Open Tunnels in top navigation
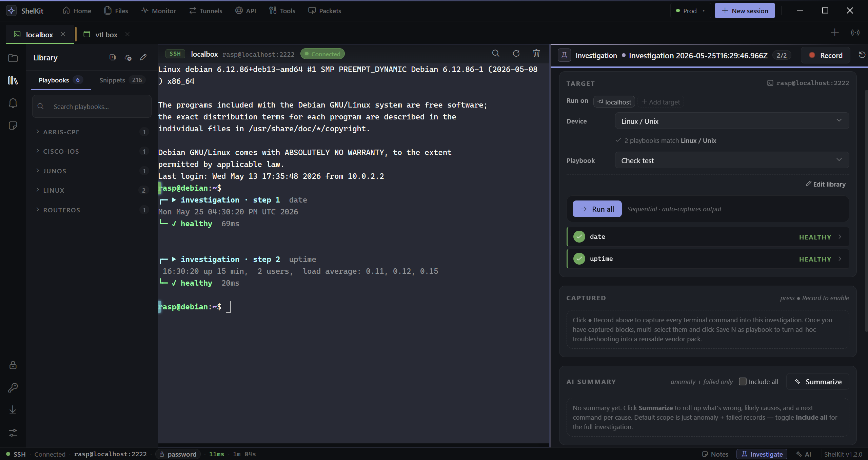This screenshot has width=868, height=460. coord(206,11)
